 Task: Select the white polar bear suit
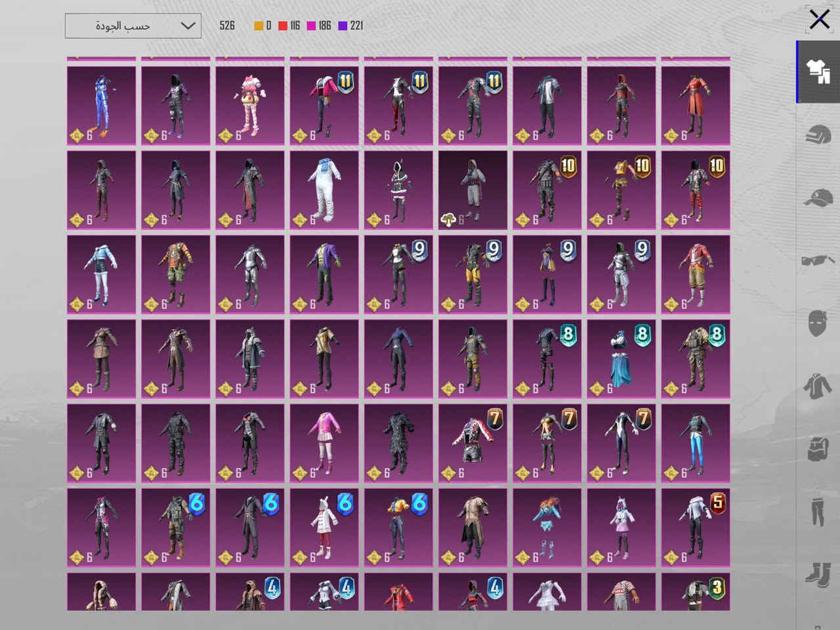click(x=324, y=190)
